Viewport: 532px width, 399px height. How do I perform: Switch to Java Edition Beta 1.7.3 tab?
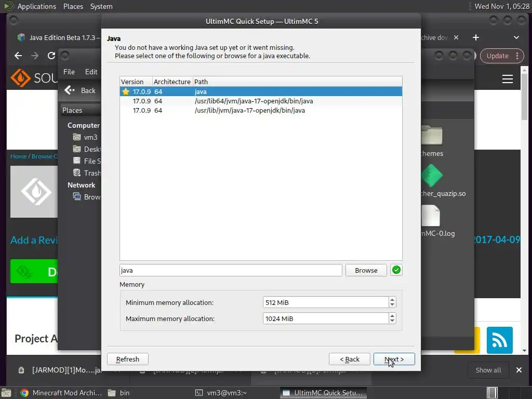pyautogui.click(x=58, y=37)
